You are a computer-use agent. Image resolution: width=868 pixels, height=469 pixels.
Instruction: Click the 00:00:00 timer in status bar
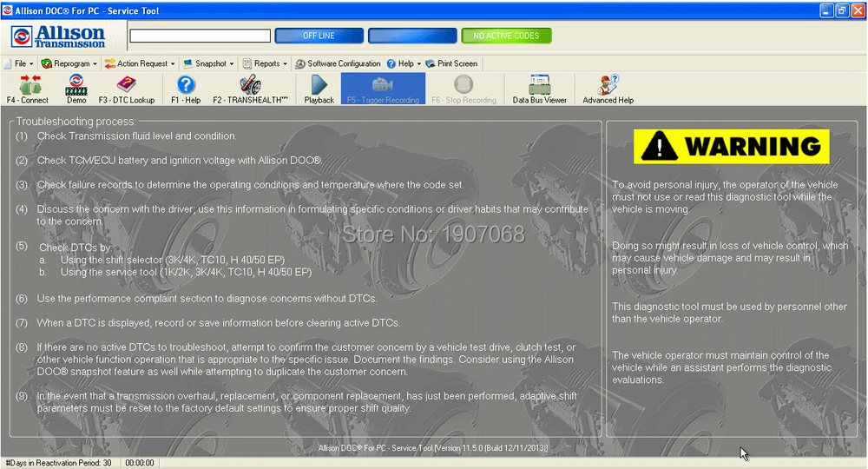coord(140,463)
